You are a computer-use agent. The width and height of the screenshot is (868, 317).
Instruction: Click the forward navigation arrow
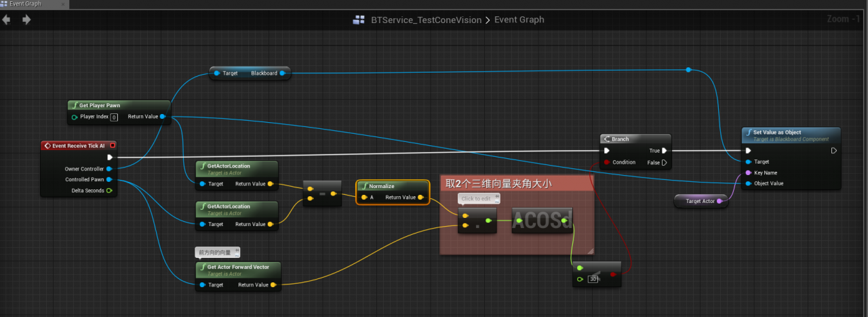click(x=27, y=20)
